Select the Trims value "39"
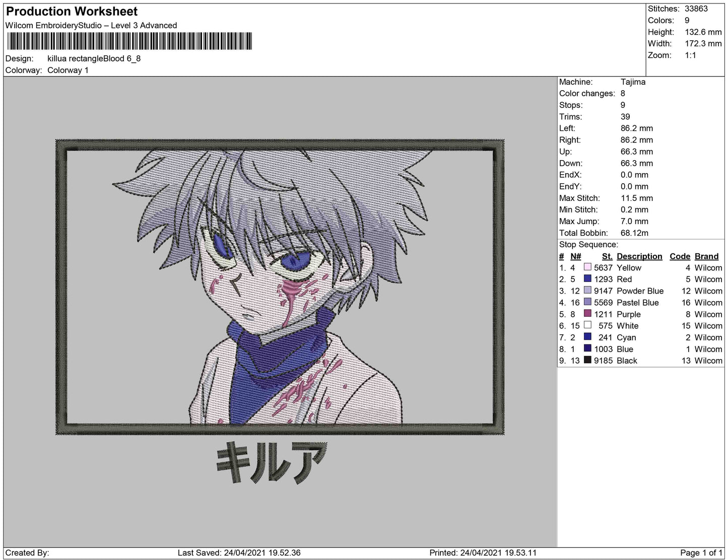Screen dimensions: 728x560 coord(625,116)
